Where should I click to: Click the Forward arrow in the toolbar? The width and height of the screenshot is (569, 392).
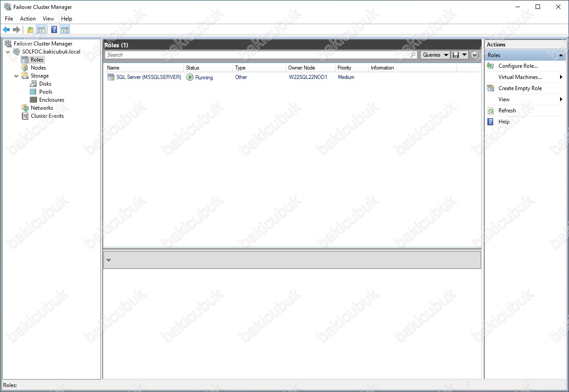tap(16, 30)
